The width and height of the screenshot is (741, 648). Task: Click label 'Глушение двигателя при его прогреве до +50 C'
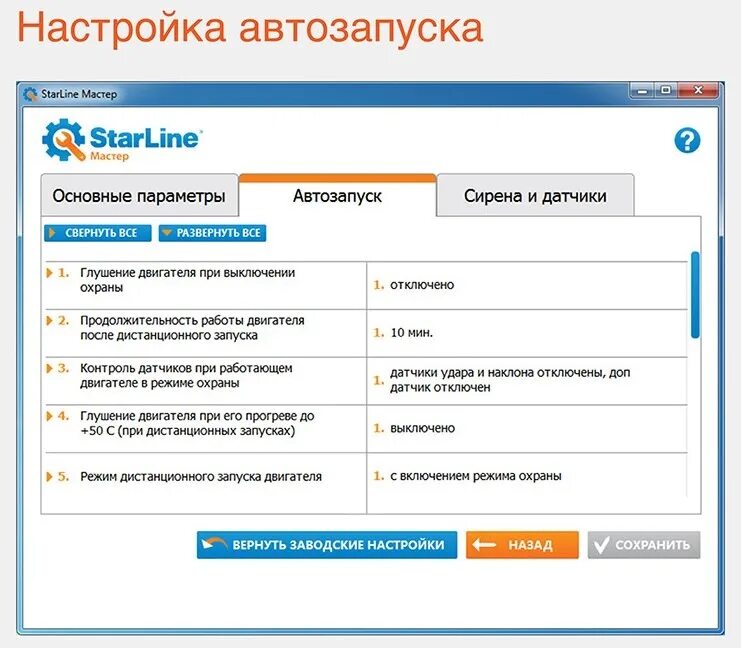pos(197,423)
